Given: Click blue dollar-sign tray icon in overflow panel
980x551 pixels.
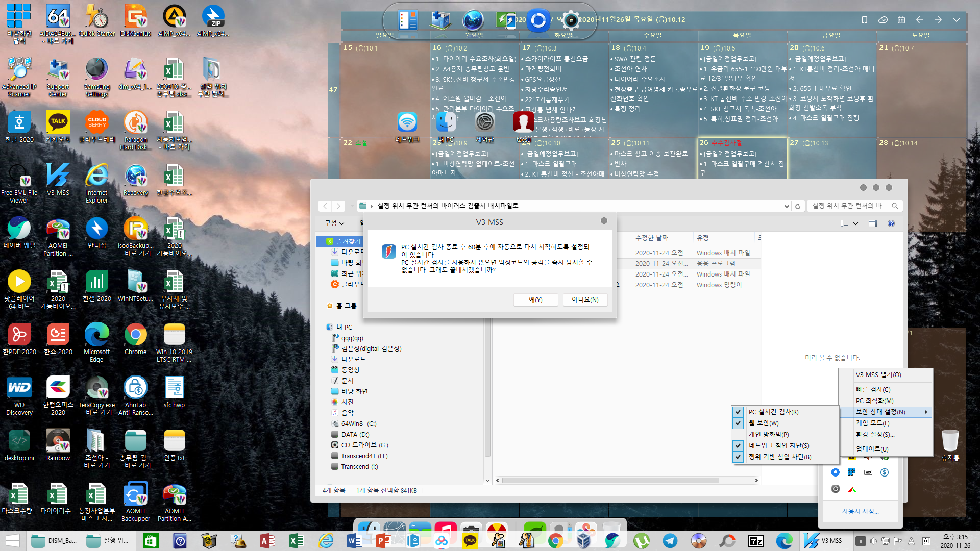Looking at the screenshot, I should tap(885, 472).
